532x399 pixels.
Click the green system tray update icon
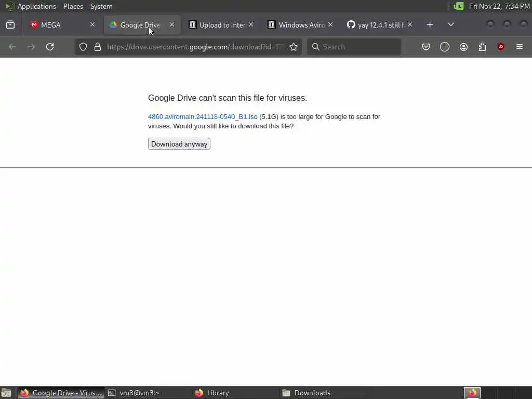pos(459,6)
